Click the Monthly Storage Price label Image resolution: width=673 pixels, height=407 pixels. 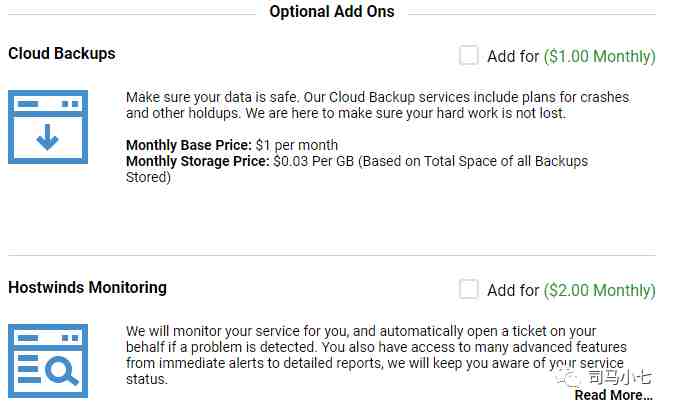point(197,161)
